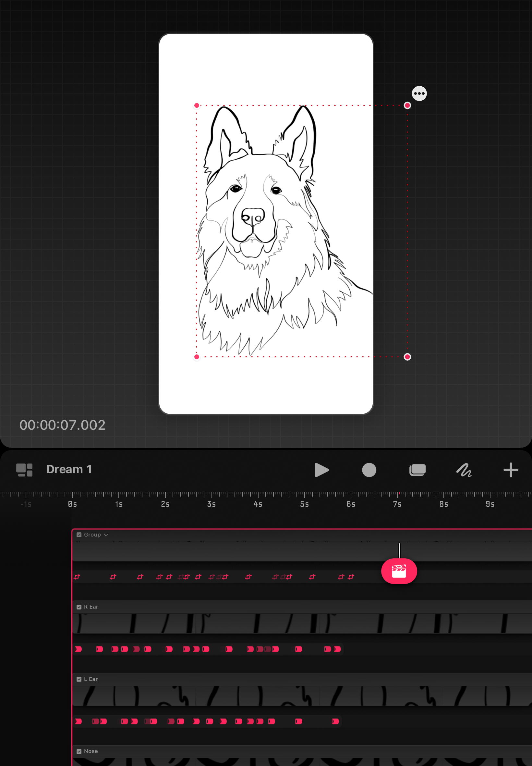Click the Record performance circle button
The image size is (532, 766).
[369, 470]
